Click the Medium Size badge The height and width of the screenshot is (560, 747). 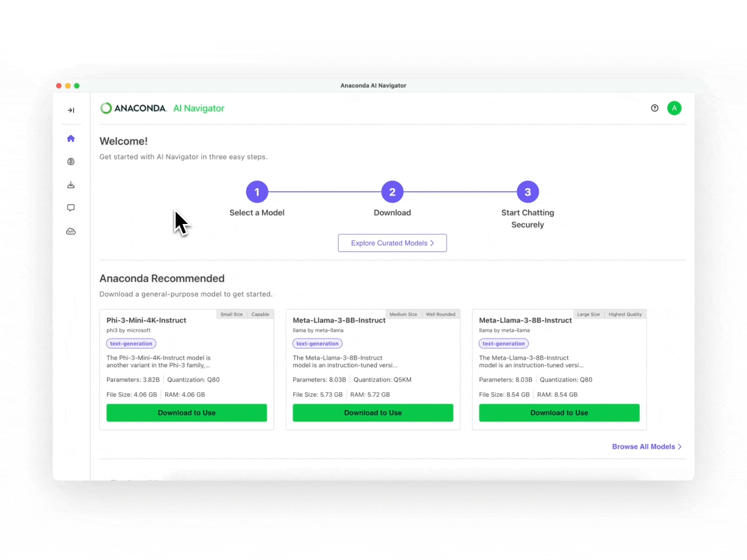403,314
